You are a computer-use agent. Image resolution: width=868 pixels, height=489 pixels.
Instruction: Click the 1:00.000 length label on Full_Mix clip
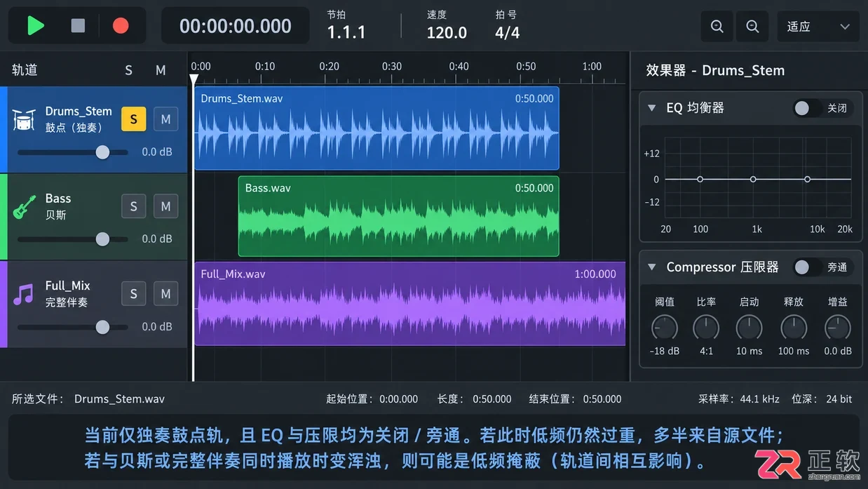[x=595, y=274]
